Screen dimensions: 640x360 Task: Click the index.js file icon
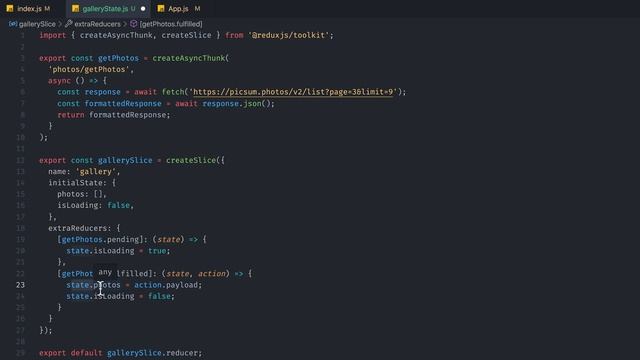tap(10, 9)
